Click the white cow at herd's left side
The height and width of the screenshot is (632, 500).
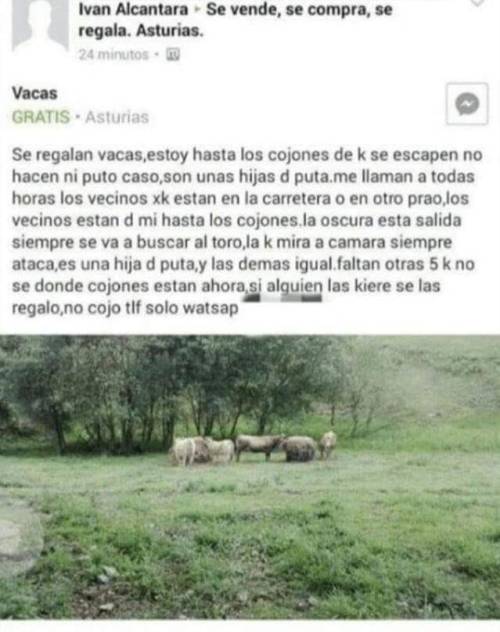point(183,451)
